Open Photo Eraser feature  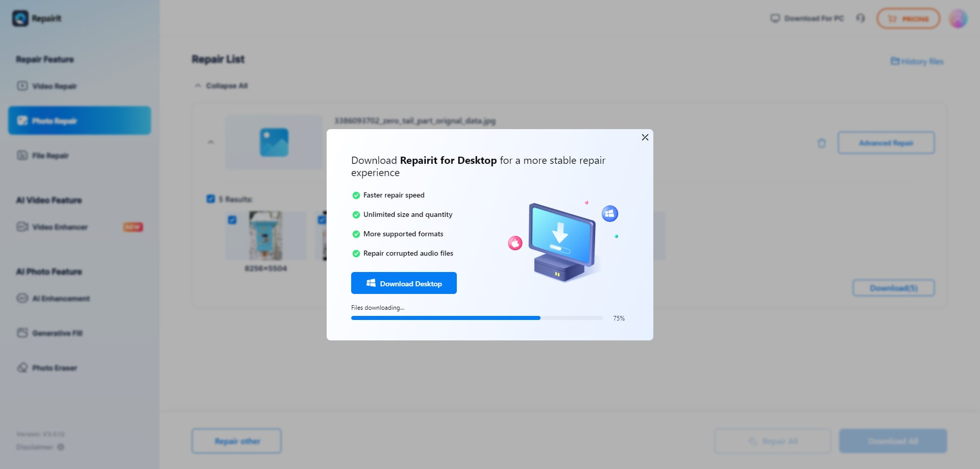(x=79, y=368)
